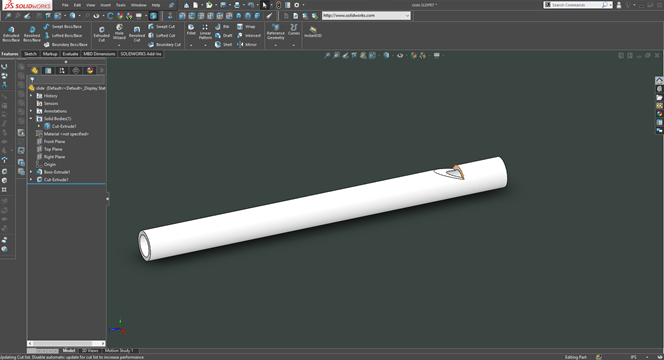Open the File menu
Screen dimensions: 664x360
click(x=65, y=5)
